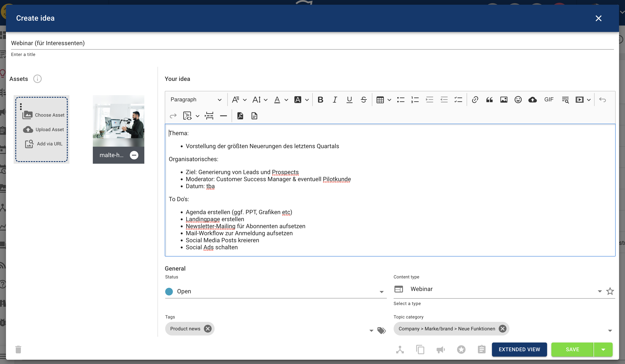Insert a to-do checklist
The height and width of the screenshot is (364, 625).
[458, 100]
